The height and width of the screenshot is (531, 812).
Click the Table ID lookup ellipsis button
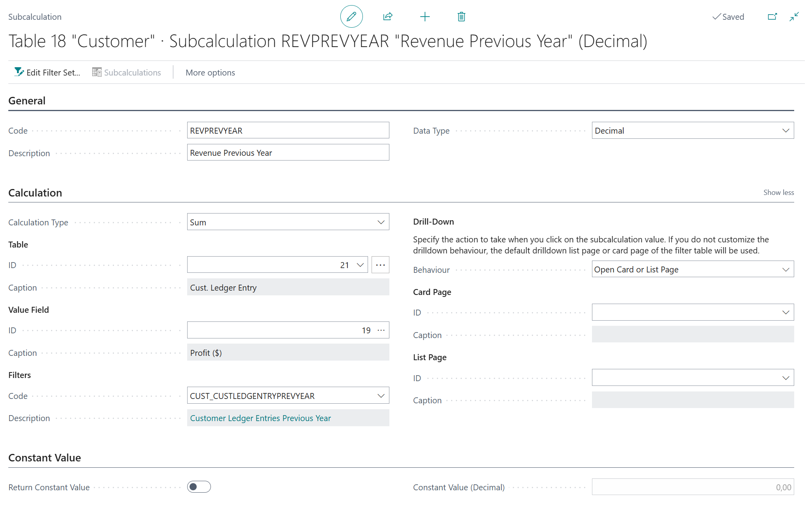pyautogui.click(x=380, y=265)
